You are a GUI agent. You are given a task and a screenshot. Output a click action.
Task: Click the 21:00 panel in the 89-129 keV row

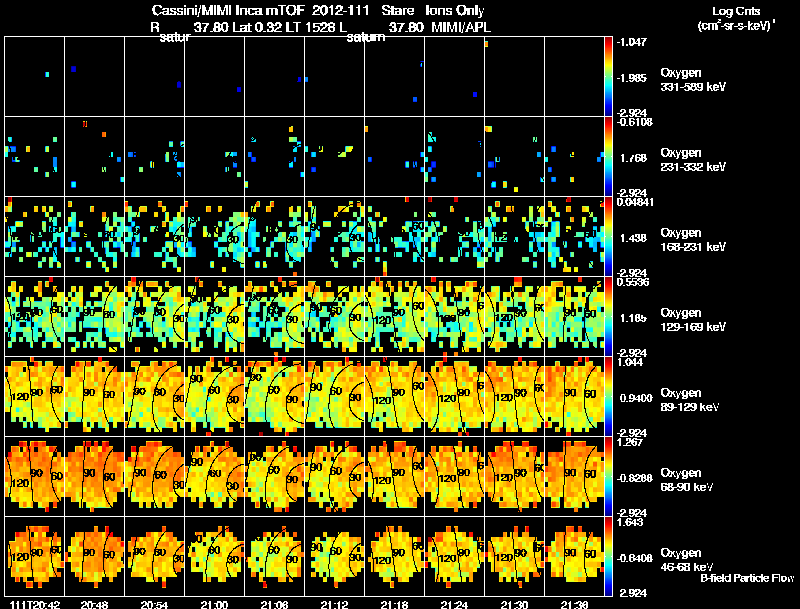click(x=214, y=396)
